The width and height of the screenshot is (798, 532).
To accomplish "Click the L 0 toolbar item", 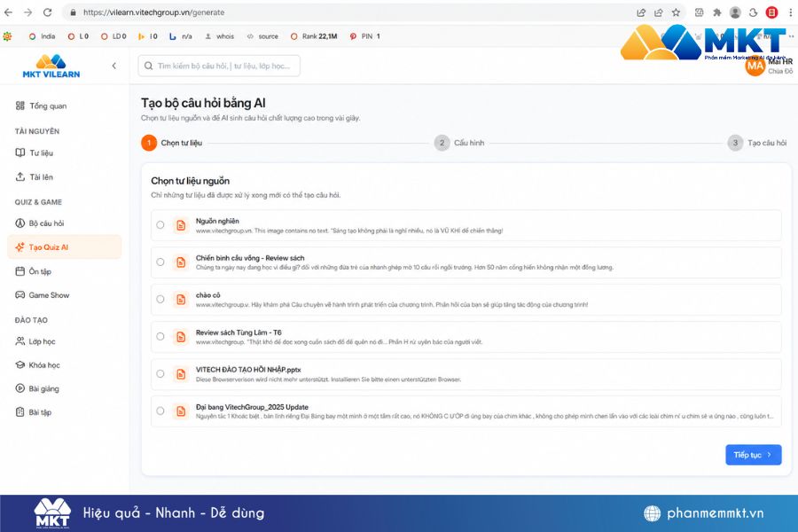I will 78,36.
